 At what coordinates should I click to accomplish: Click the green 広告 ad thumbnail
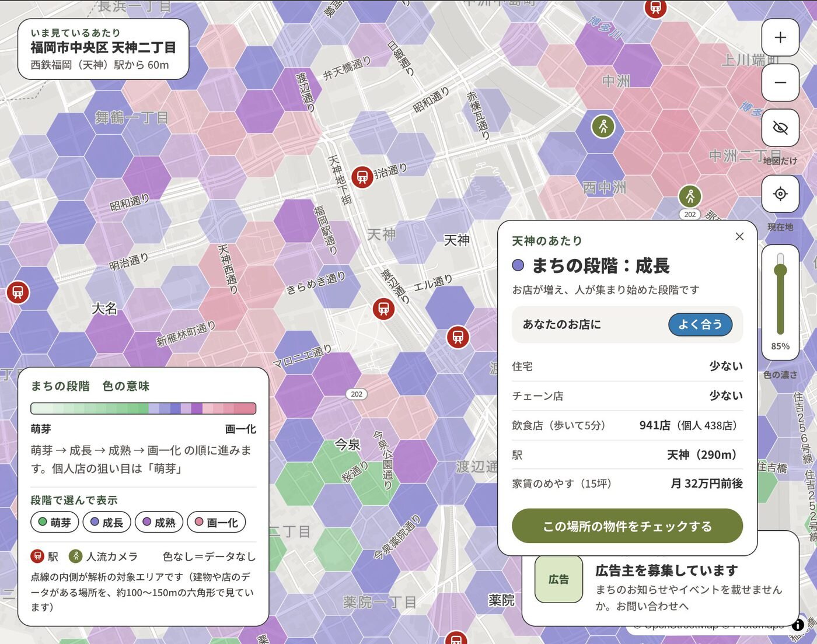(x=558, y=579)
